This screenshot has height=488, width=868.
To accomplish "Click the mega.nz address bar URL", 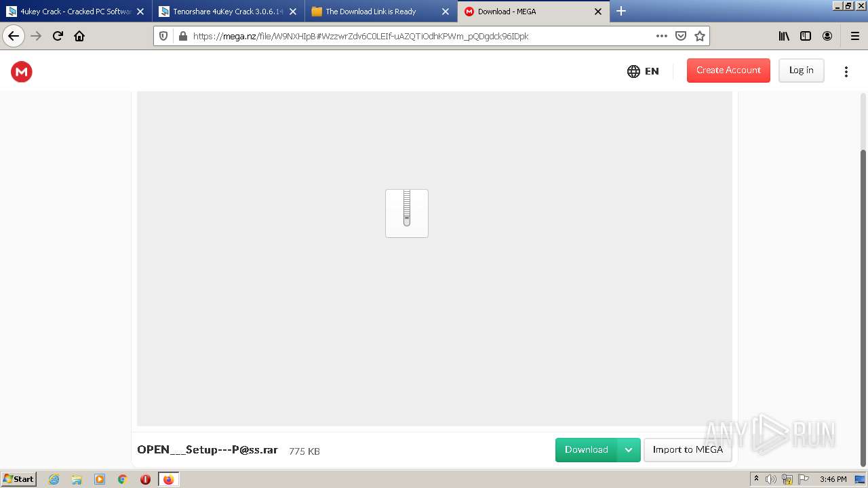I will (x=361, y=36).
